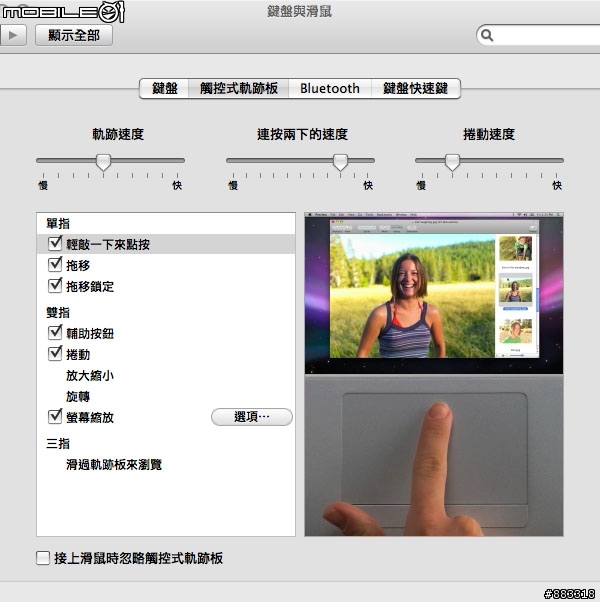Click the 軌跡速度 slider thumb
Viewport: 600px width, 602px height.
click(103, 162)
